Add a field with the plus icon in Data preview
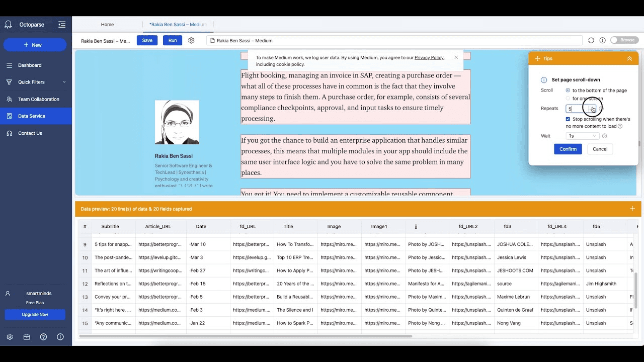This screenshot has width=644, height=362. (x=632, y=209)
